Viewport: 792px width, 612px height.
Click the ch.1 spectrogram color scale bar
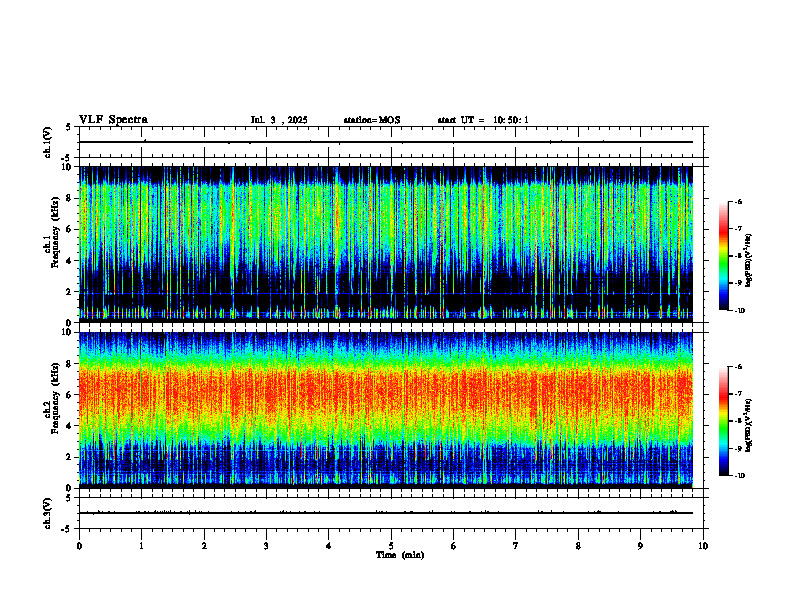coord(723,256)
